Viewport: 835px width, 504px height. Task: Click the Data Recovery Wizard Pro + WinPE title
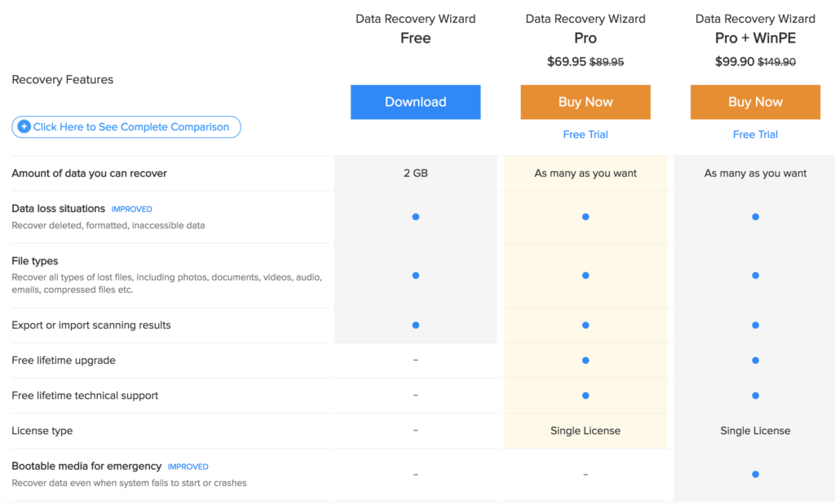point(755,29)
